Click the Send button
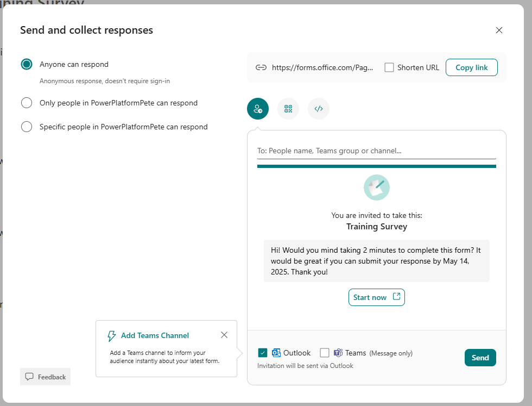Screen dimensions: 532x406 [480, 358]
